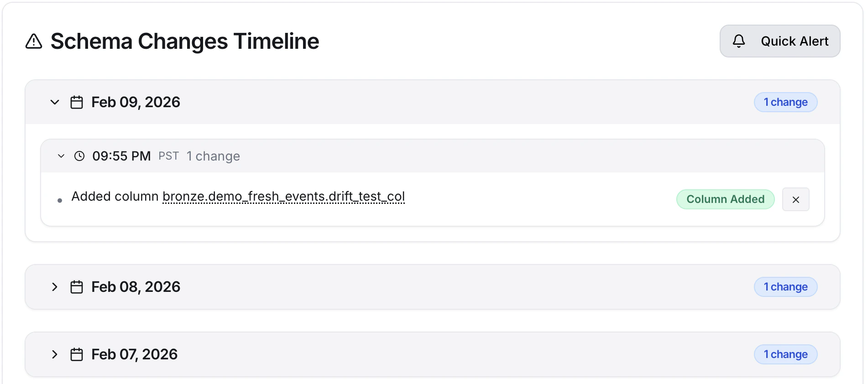Screen dimensions: 868x384
Task: Click the calendar icon next to Feb 08, 2026
Action: (x=77, y=286)
